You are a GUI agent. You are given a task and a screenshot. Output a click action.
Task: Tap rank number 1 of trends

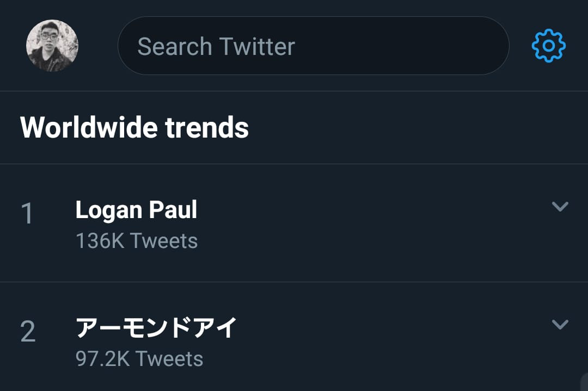[x=27, y=214]
